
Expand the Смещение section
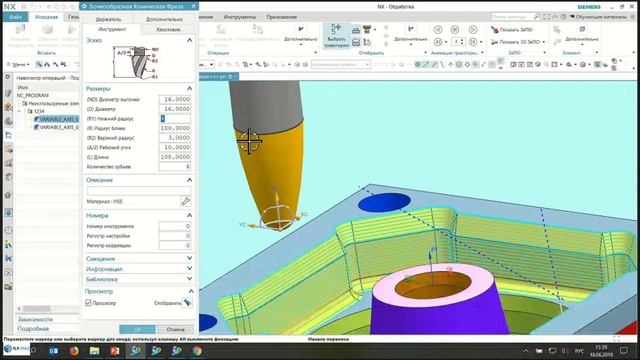point(189,258)
